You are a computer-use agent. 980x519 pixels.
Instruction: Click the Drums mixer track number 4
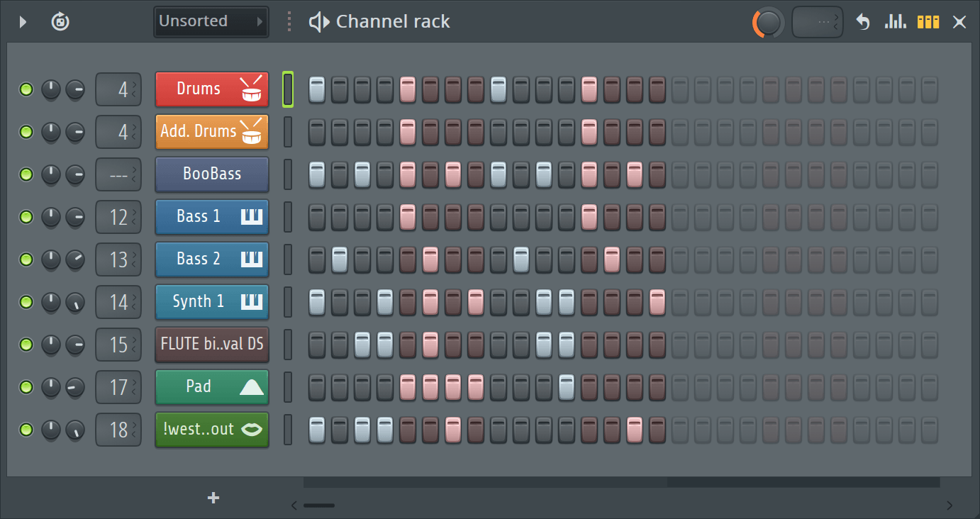tap(118, 90)
